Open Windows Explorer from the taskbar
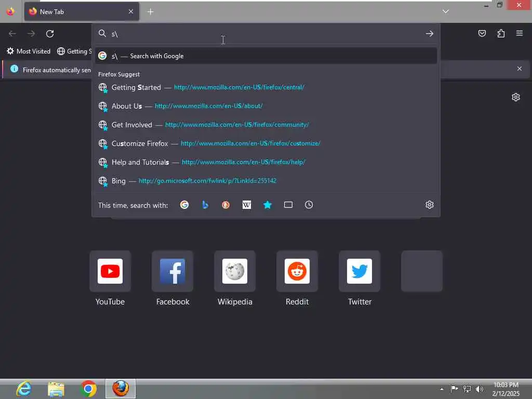Screen dimensions: 532x399 coord(56,389)
